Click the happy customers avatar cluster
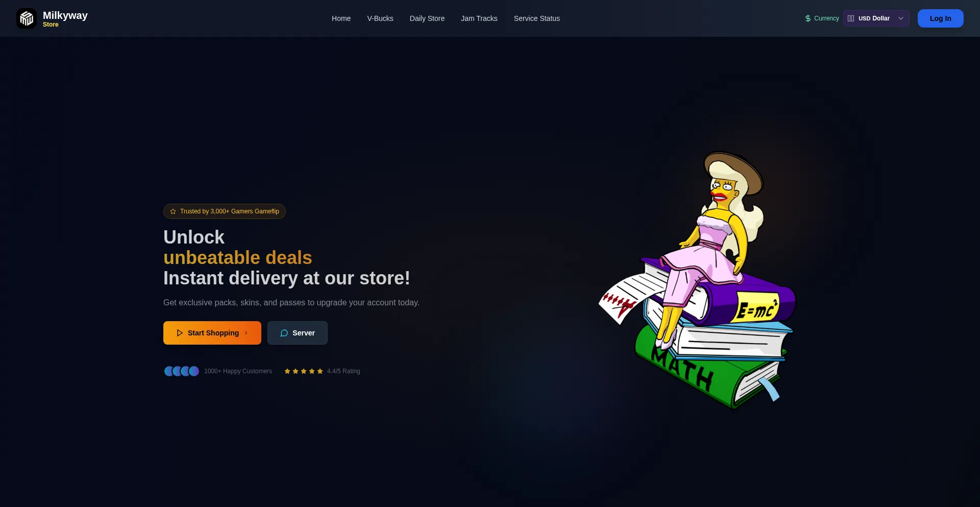Image resolution: width=980 pixels, height=507 pixels. 182,371
